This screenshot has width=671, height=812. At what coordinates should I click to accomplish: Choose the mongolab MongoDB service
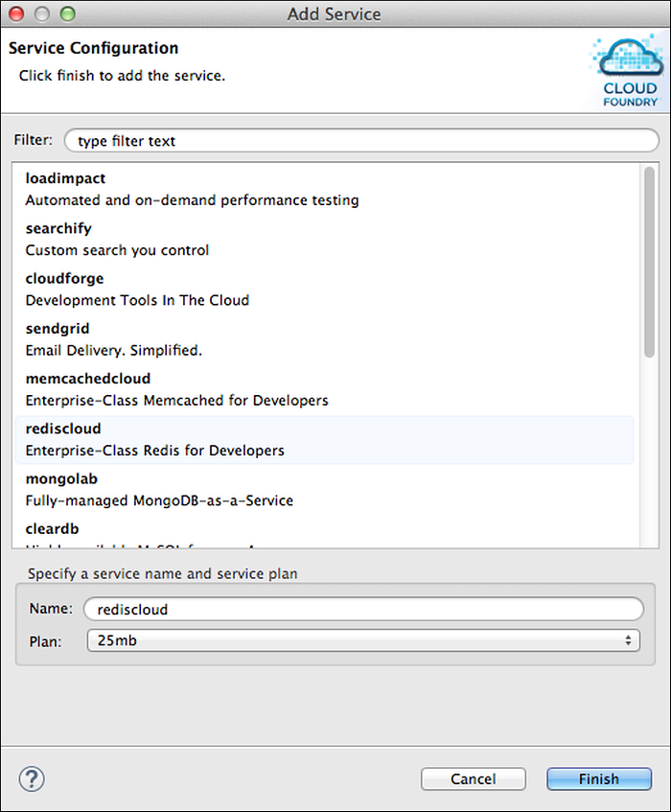192,489
